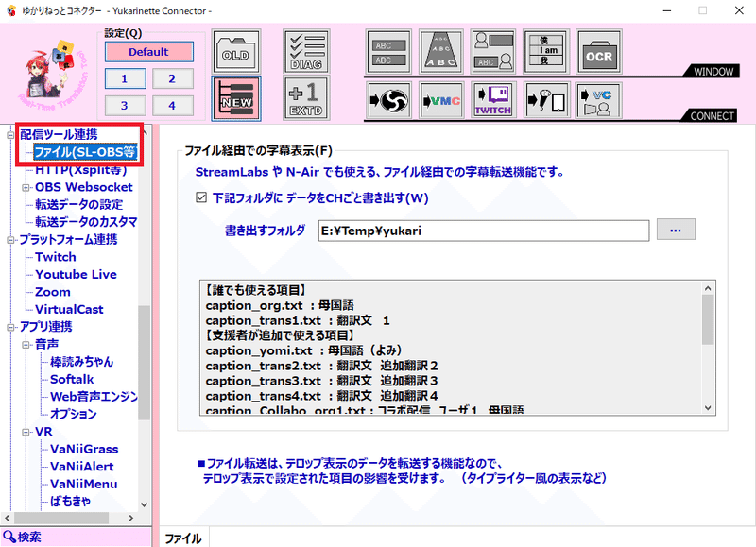Click the VC voice chat connect icon
The image size is (756, 547).
coord(599,100)
